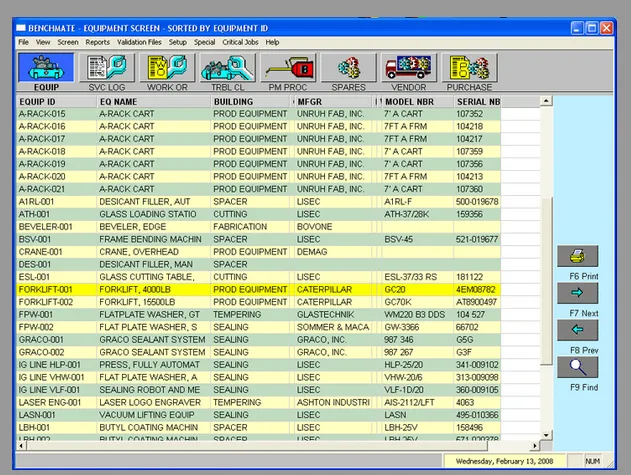Open the Reports menu
This screenshot has height=475, width=631.
tap(97, 42)
